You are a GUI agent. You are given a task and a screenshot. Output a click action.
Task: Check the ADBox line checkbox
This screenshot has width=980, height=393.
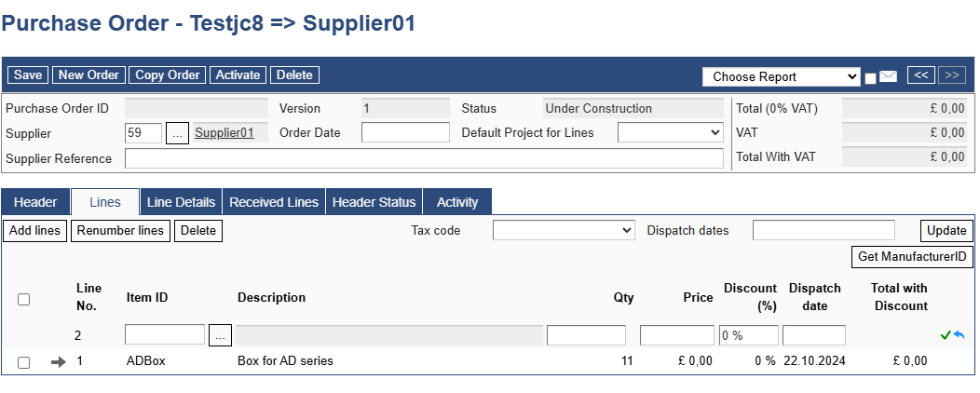pyautogui.click(x=23, y=362)
